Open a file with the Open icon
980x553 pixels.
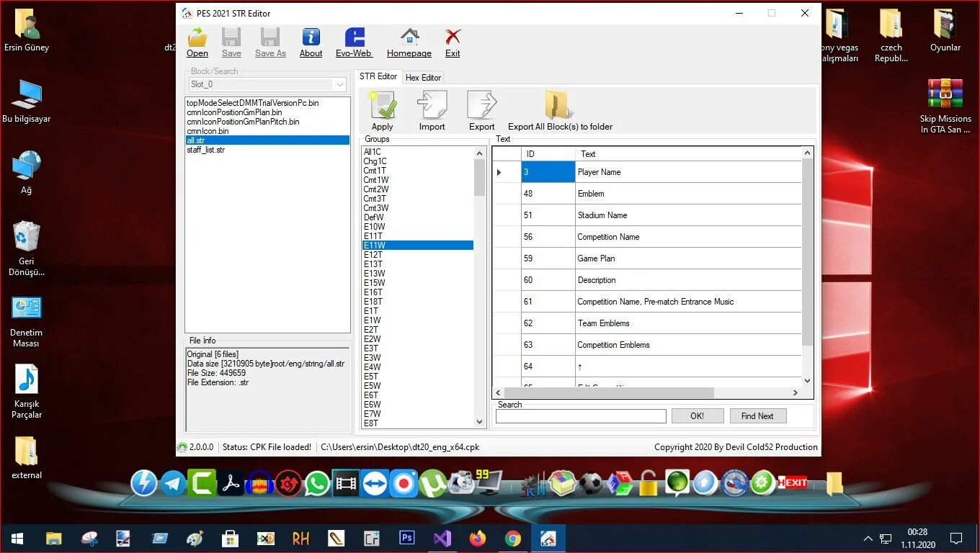197,42
